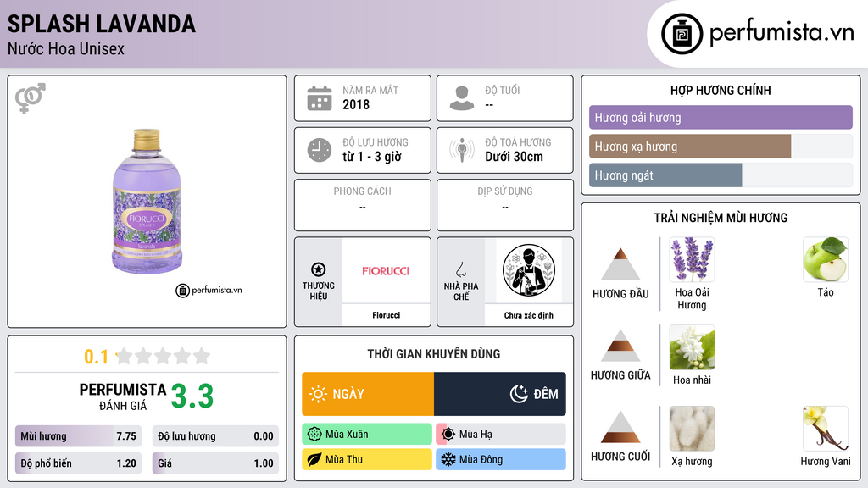Click the leaf icon for Mùa Thu

click(x=314, y=459)
